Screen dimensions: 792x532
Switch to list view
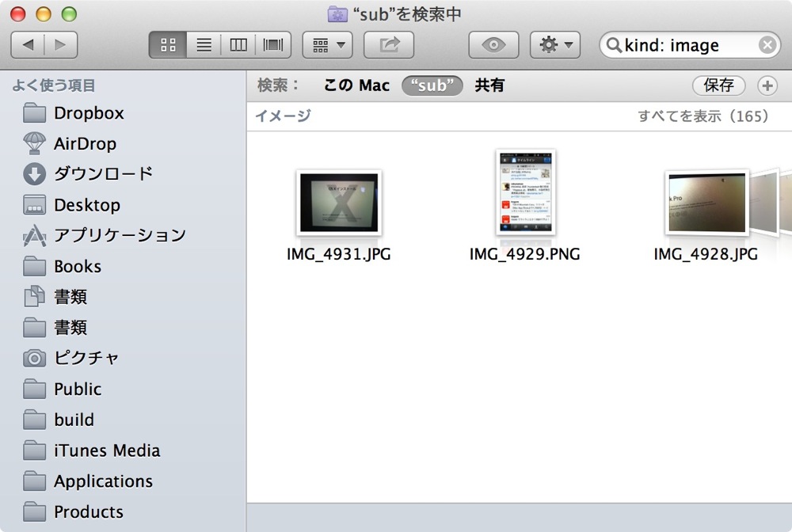pyautogui.click(x=204, y=45)
